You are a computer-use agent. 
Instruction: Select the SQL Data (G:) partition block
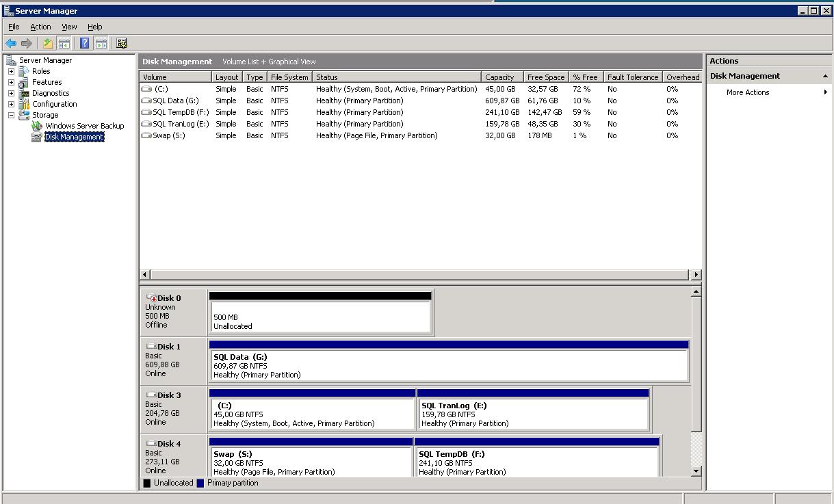(x=448, y=365)
